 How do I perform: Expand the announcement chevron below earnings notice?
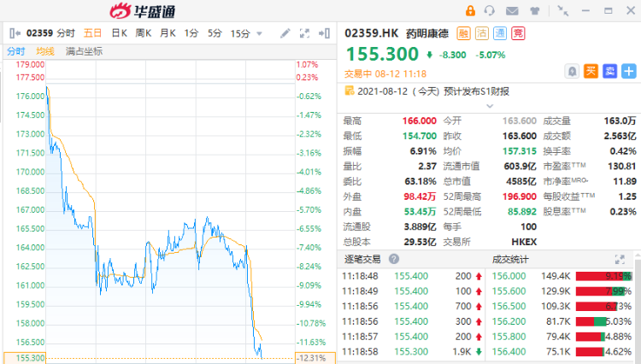coord(490,106)
